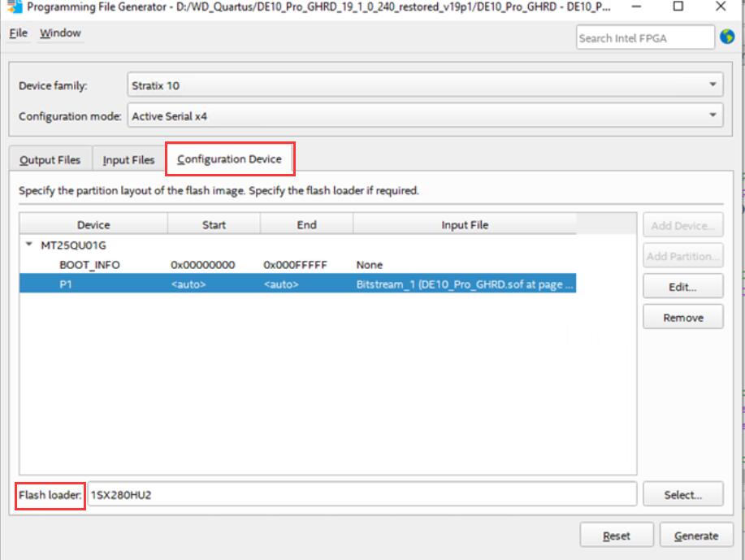Click the Programming File Generator app icon in the title bar
Image resolution: width=745 pixels, height=560 pixels.
click(x=15, y=7)
